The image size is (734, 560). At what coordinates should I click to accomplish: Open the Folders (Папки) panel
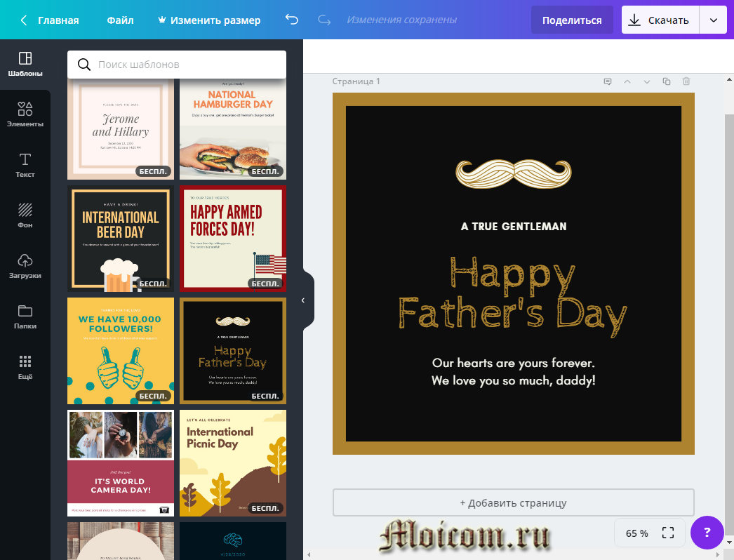[x=25, y=316]
